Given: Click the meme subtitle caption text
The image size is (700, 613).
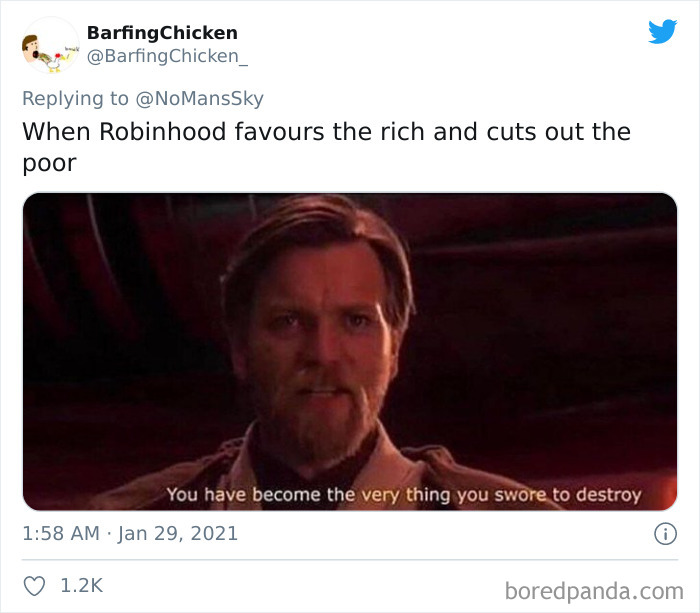Looking at the screenshot, I should point(404,495).
